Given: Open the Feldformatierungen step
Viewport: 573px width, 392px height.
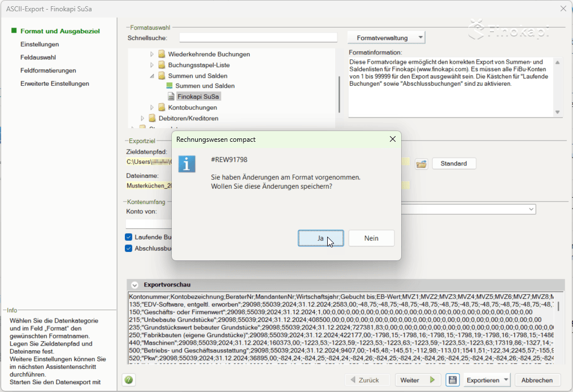Looking at the screenshot, I should tap(48, 71).
